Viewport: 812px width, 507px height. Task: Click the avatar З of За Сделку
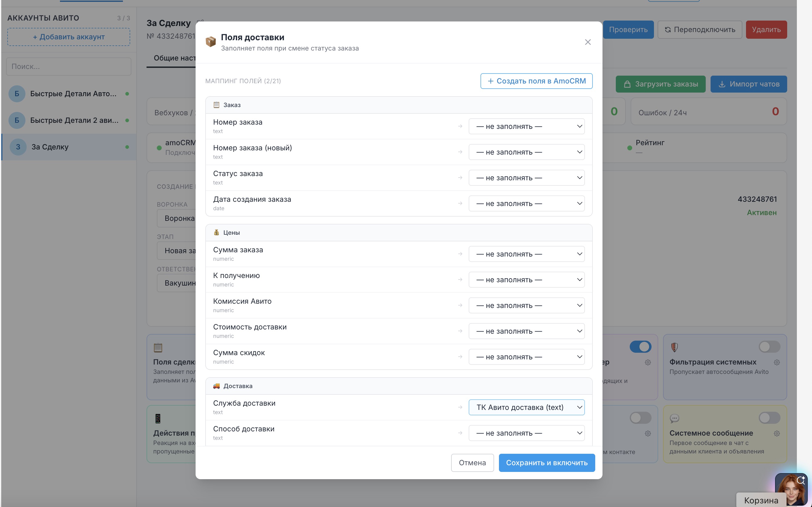(18, 147)
